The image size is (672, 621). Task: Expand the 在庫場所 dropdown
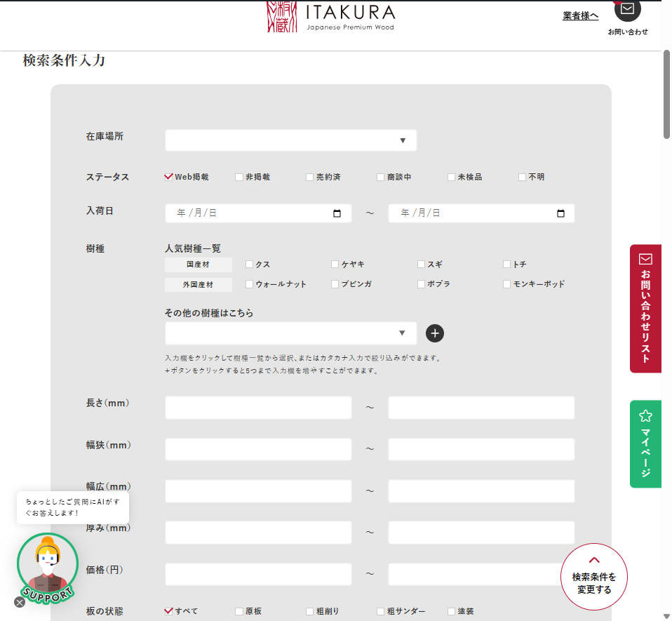[x=290, y=140]
